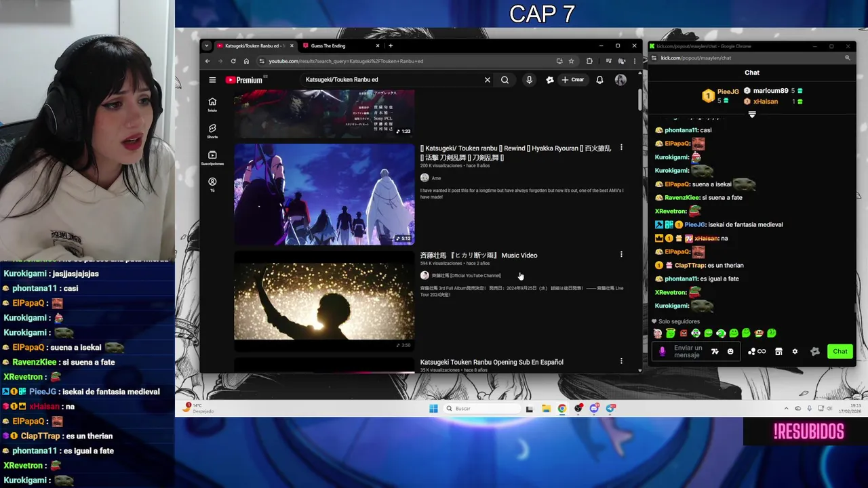Open Telegram from the Windows taskbar
The width and height of the screenshot is (868, 488).
(611, 409)
